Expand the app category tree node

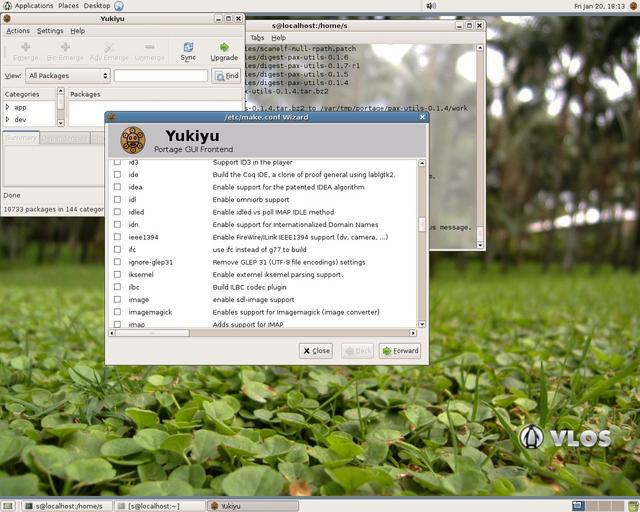7,107
